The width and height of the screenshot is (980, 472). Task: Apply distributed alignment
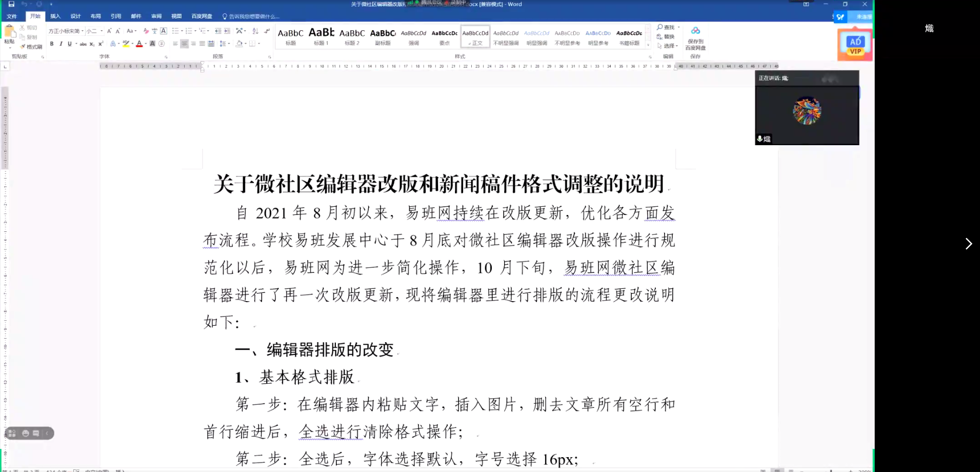(211, 44)
